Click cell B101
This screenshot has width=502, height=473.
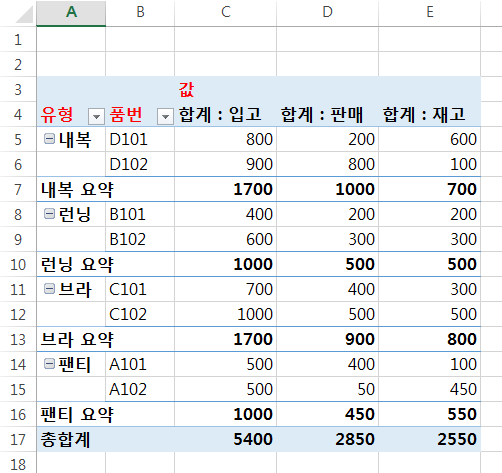tap(128, 214)
